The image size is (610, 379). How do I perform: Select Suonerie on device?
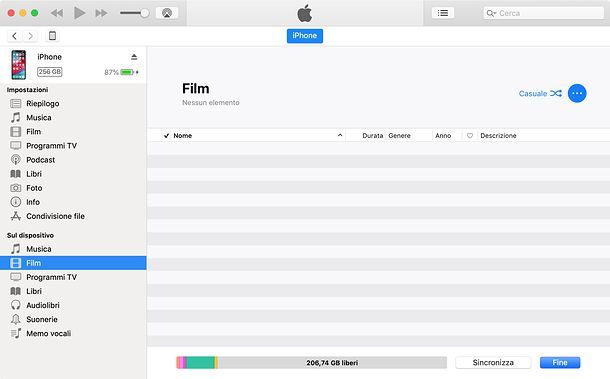73,319
